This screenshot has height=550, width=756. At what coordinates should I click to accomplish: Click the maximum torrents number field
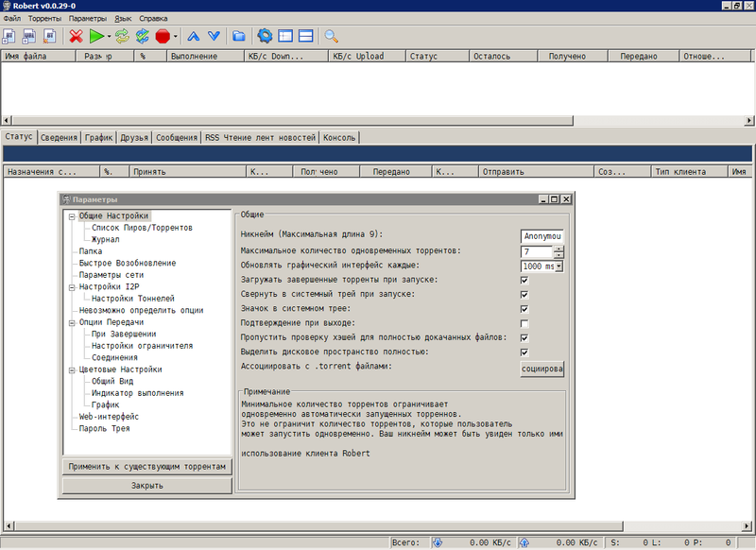pyautogui.click(x=537, y=251)
